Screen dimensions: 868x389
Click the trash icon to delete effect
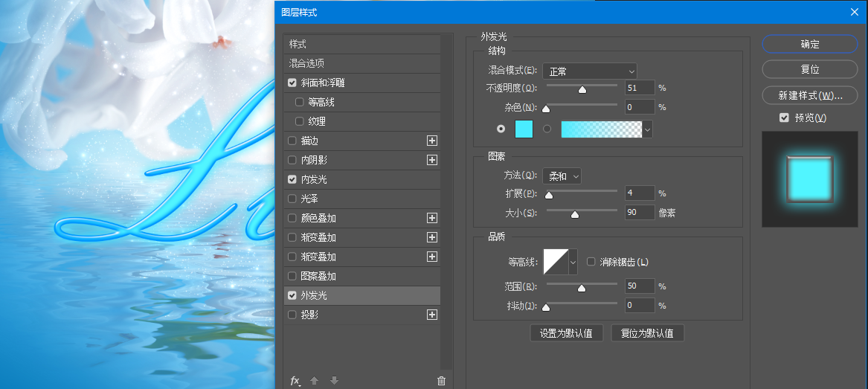(x=441, y=381)
